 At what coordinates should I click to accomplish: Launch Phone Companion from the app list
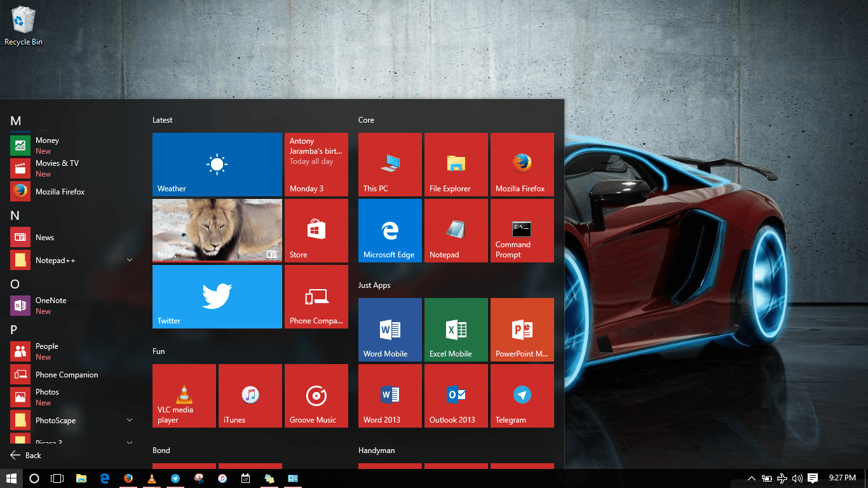click(x=73, y=374)
